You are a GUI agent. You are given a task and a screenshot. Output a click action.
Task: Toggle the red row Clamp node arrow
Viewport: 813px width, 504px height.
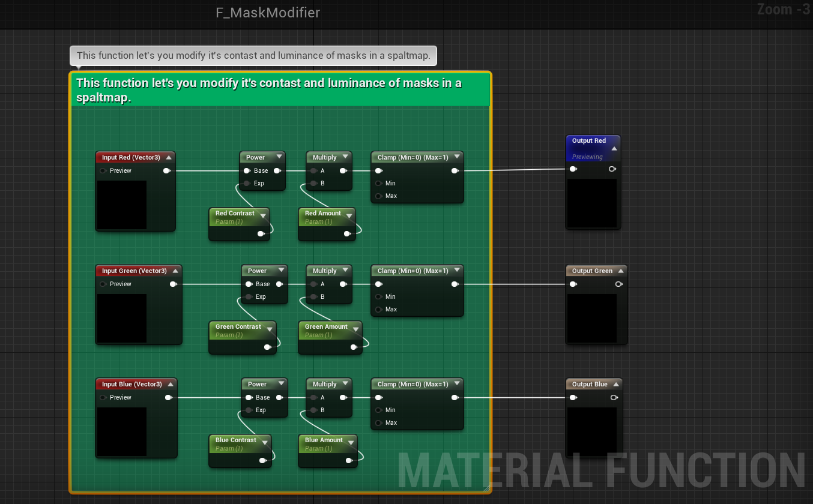457,157
